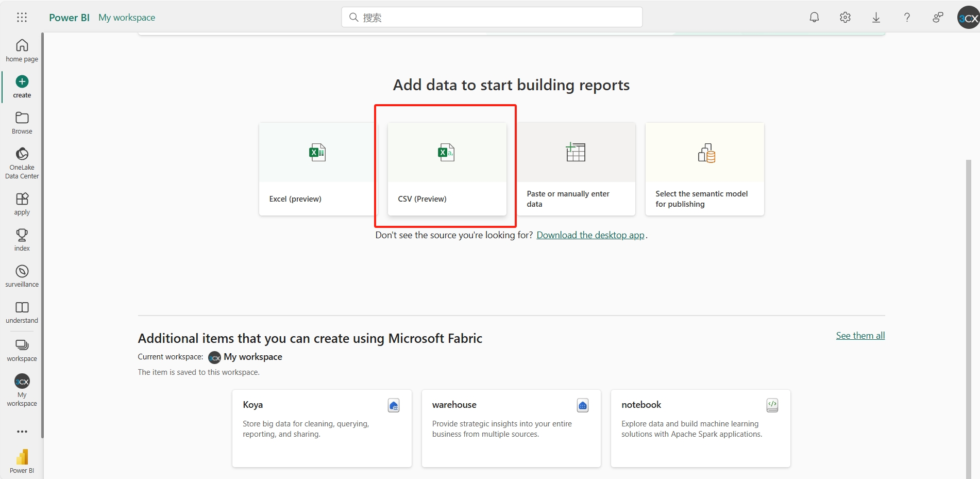Follow the Download the desktop app link

point(590,235)
